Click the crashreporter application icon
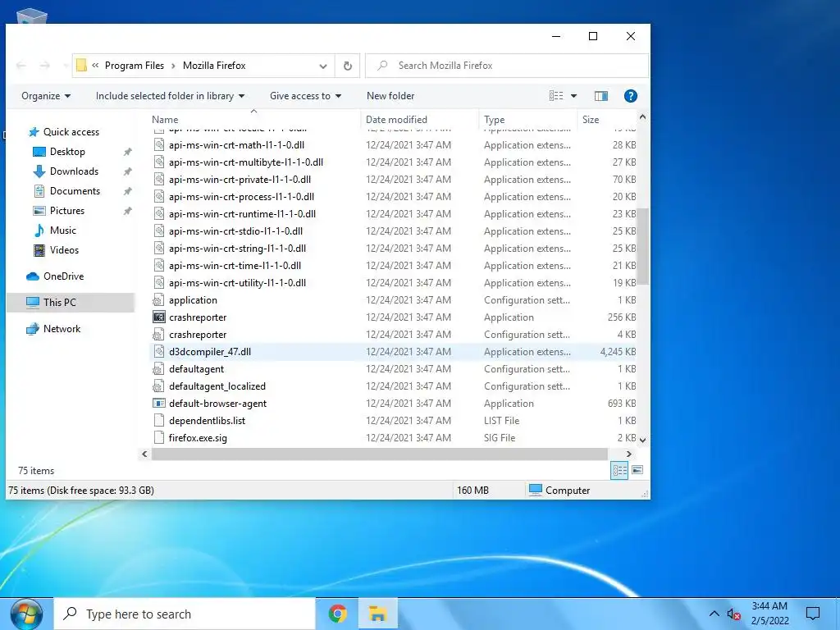The image size is (840, 630). (x=158, y=317)
